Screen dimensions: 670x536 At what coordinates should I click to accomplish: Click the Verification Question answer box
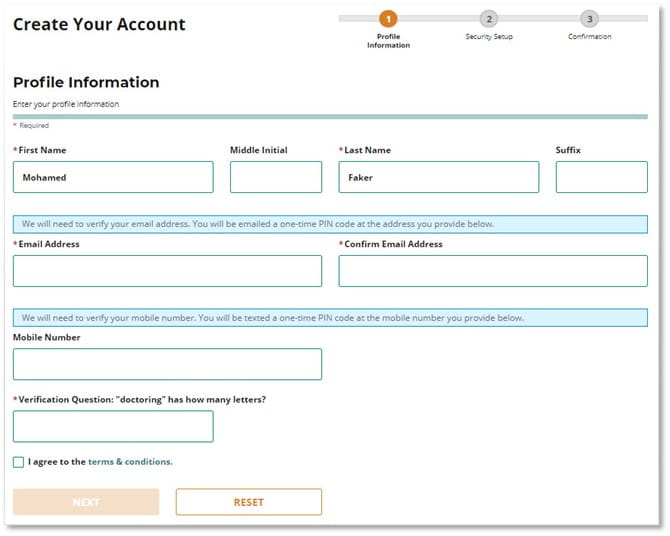click(x=113, y=426)
